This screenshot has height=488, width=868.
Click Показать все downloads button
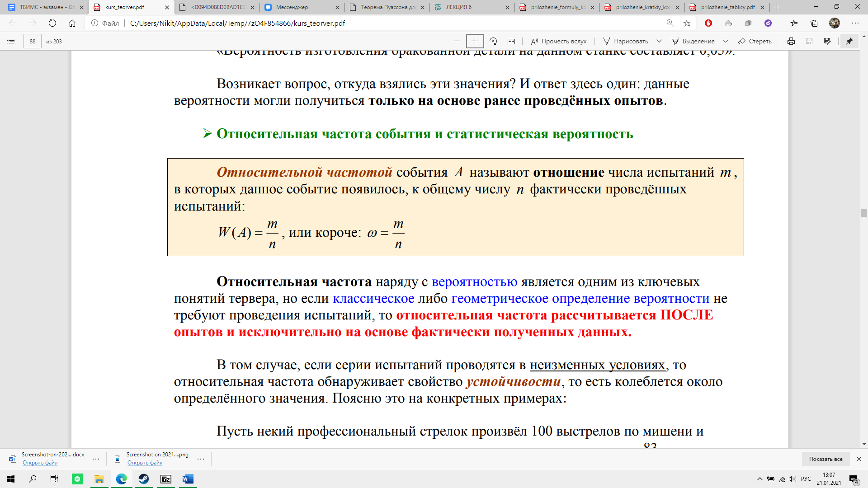826,459
